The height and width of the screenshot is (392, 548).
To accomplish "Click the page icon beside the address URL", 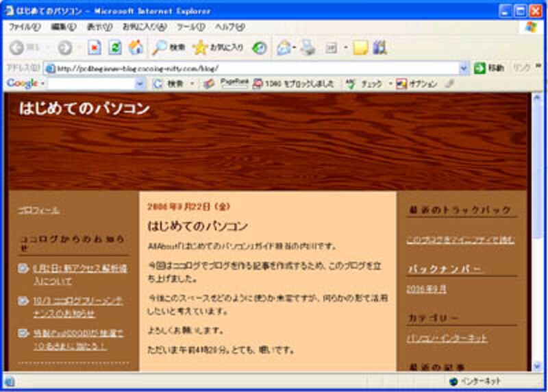I will pyautogui.click(x=50, y=69).
